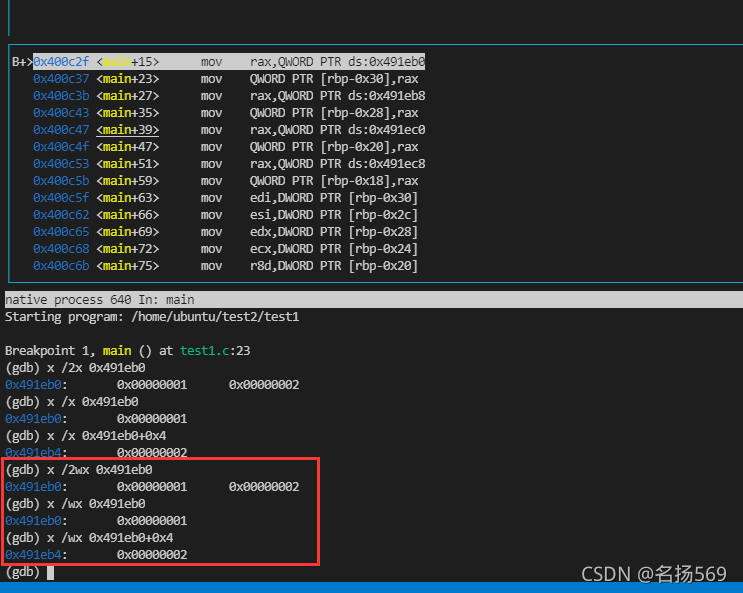Click the 'x /wx 0x491eb0+0x4' command line

point(90,538)
